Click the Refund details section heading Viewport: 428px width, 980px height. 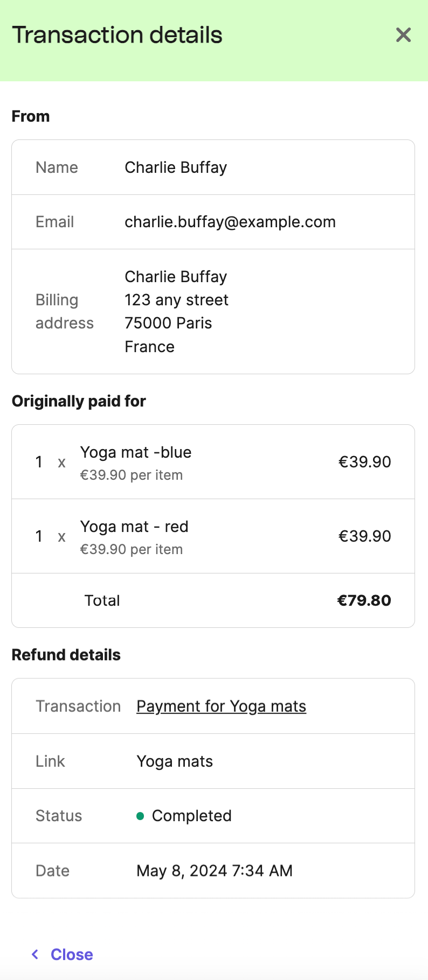pyautogui.click(x=66, y=654)
